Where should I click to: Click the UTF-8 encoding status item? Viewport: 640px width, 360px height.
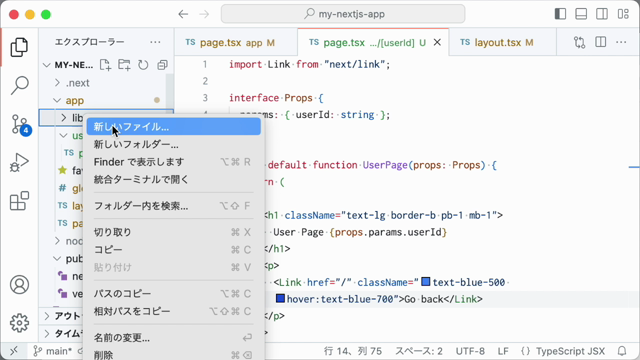coord(470,351)
